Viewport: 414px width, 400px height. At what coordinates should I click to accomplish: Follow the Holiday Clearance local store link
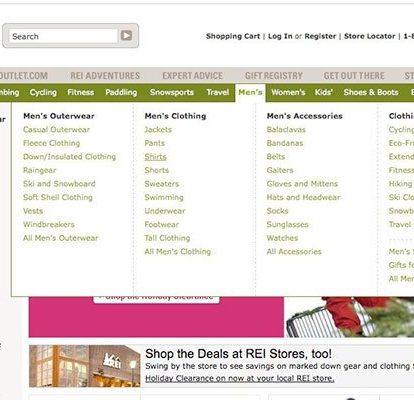[x=240, y=378]
